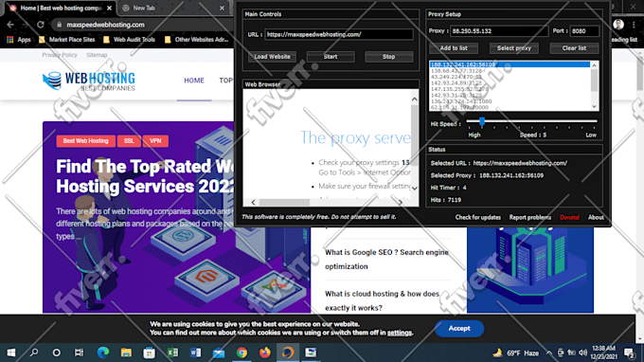This screenshot has height=362, width=644.
Task: Close the New Tab tab
Action: click(222, 8)
